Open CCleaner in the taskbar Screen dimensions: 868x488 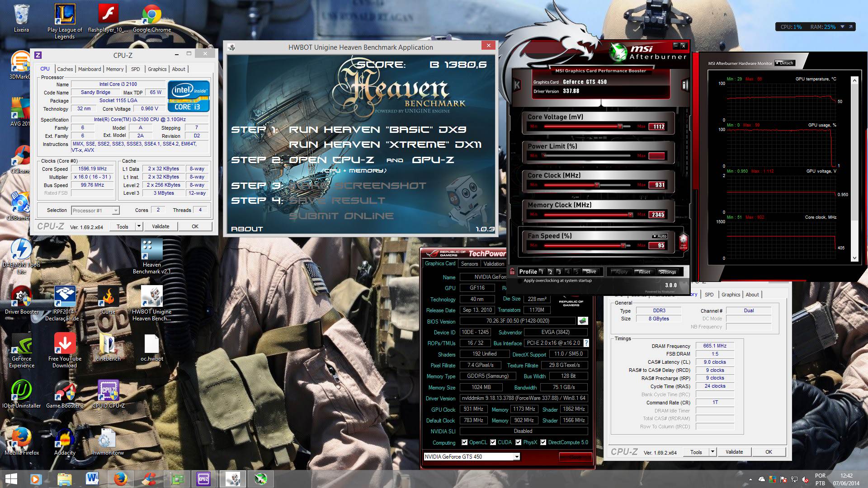coord(149,479)
